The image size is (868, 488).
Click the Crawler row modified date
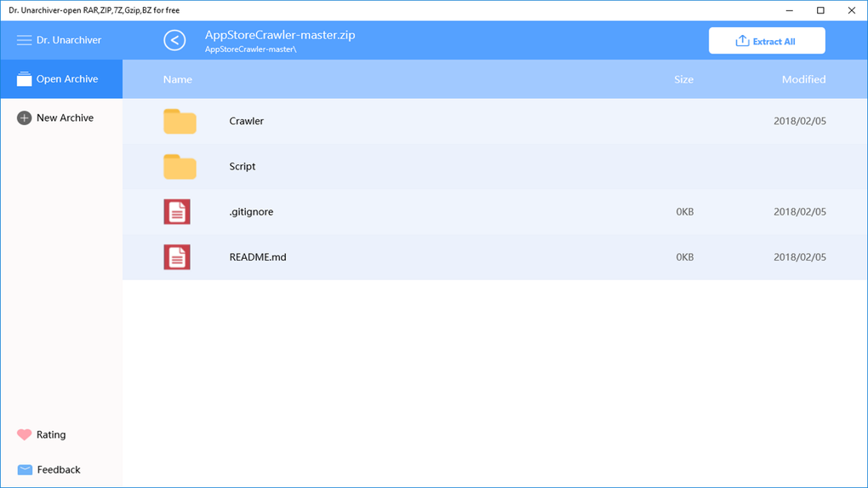[800, 121]
